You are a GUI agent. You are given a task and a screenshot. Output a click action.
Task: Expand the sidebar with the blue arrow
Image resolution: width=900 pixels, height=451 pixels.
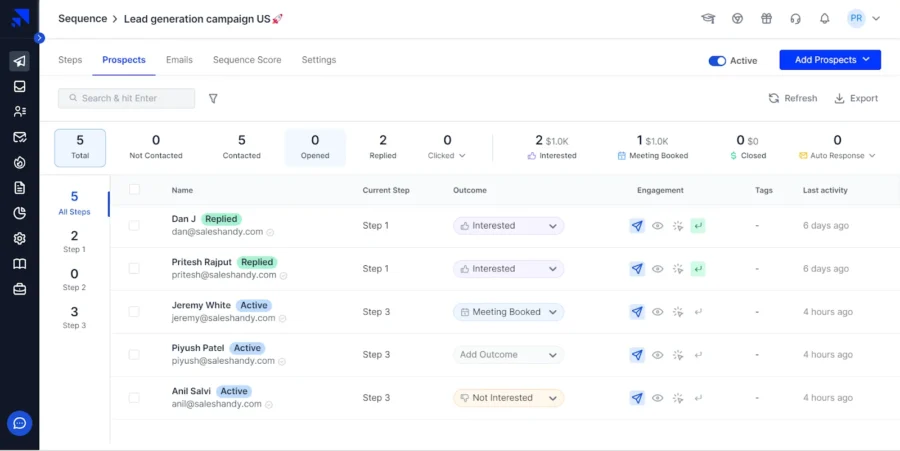point(39,38)
